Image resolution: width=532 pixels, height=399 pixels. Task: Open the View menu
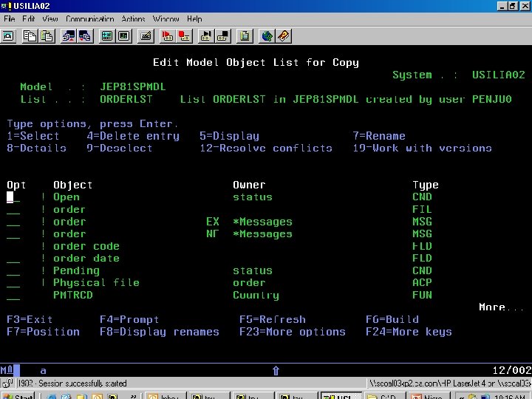pos(50,18)
